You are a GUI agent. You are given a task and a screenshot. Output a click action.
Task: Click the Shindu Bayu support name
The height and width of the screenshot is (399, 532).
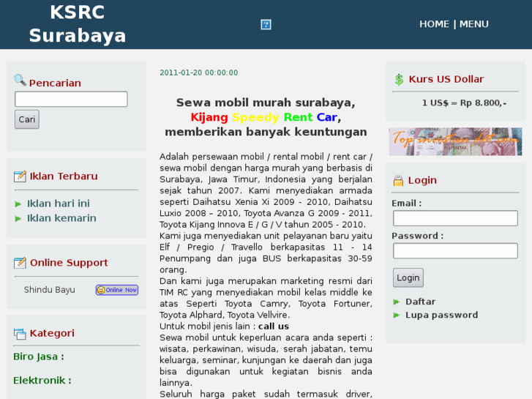click(x=50, y=290)
